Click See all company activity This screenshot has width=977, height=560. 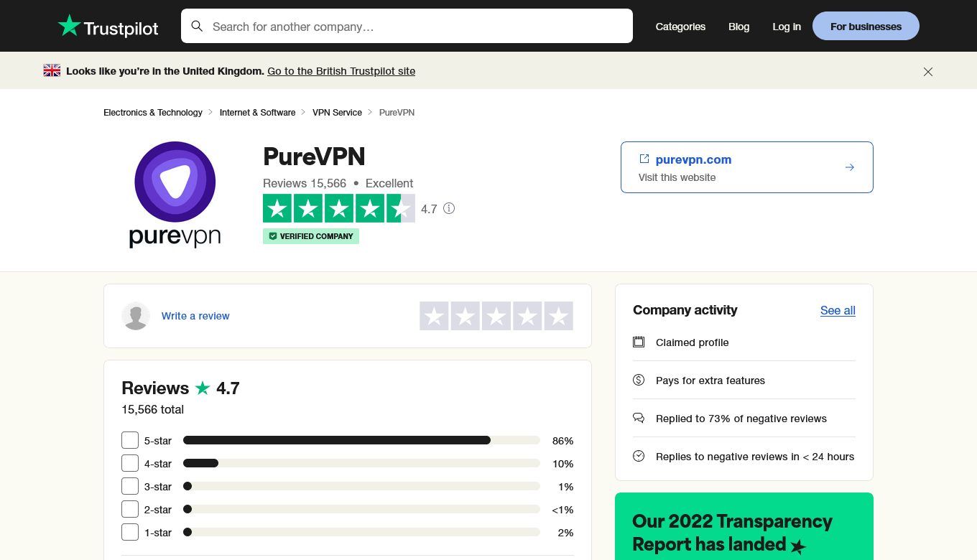838,310
